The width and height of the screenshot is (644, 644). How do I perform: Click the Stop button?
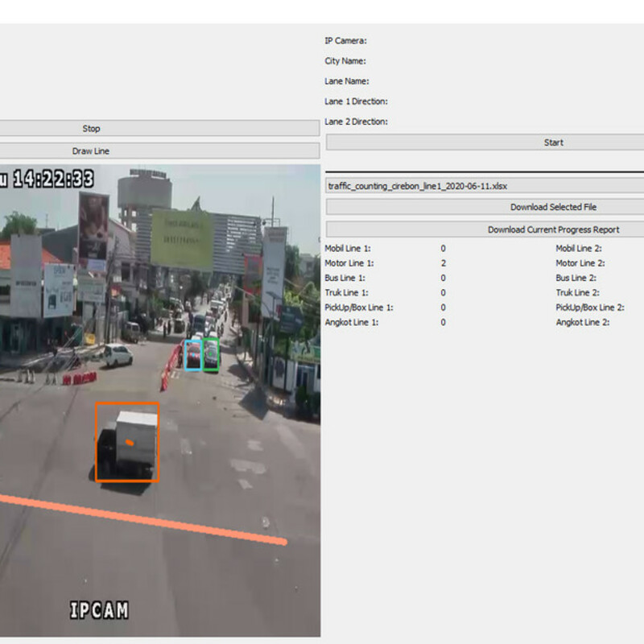[x=91, y=129]
